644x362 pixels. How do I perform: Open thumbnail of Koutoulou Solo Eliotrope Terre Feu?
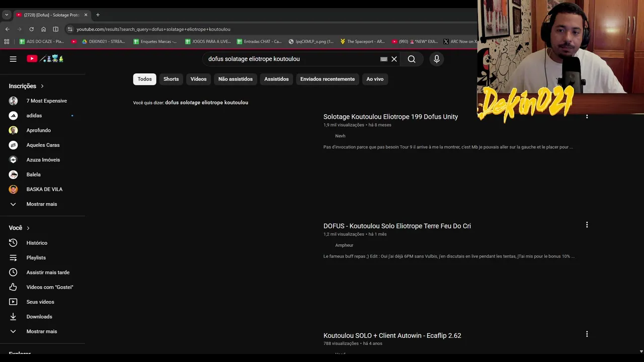pyautogui.click(x=225, y=272)
